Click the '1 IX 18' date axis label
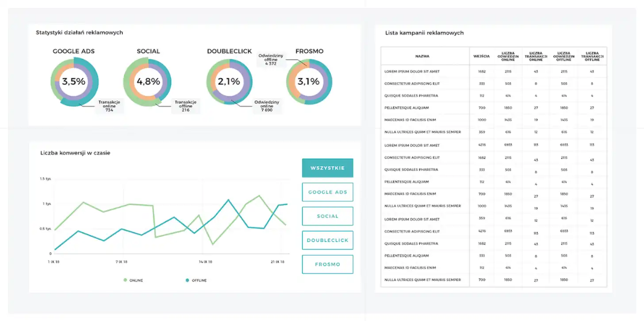This screenshot has width=644, height=321. click(53, 262)
